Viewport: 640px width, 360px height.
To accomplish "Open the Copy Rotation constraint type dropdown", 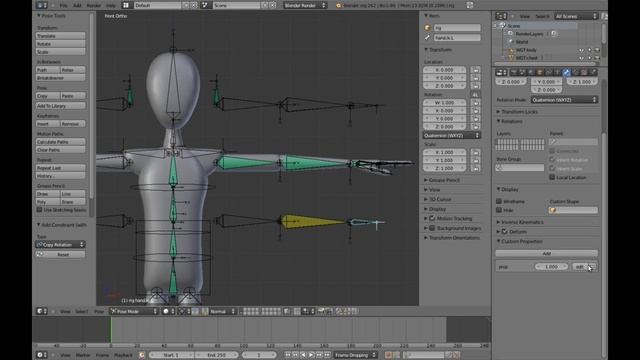I will [60, 244].
